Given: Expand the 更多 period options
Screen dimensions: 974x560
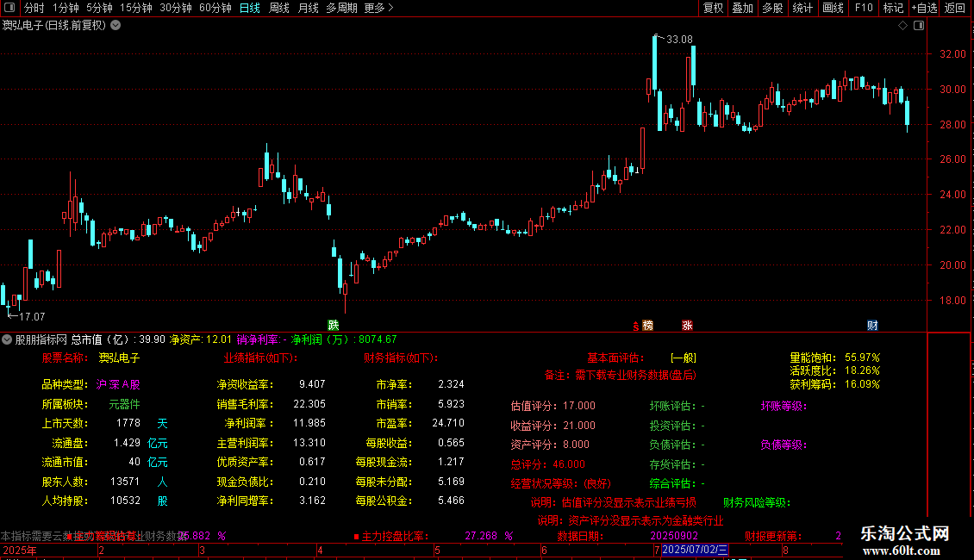Looking at the screenshot, I should [x=378, y=8].
